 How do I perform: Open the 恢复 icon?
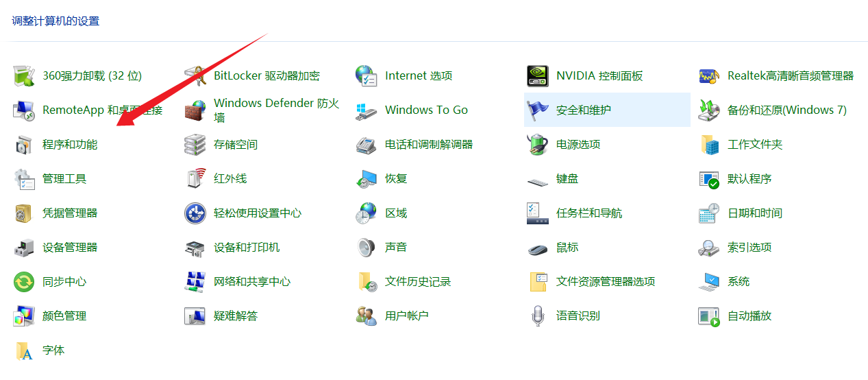[367, 178]
